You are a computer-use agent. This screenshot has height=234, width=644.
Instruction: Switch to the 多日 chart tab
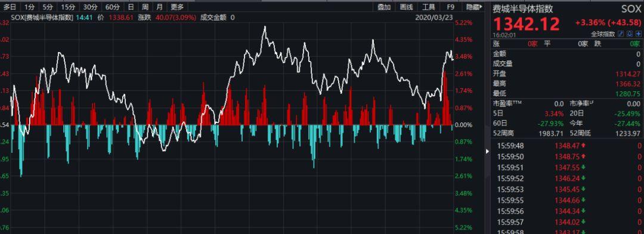tap(10, 7)
